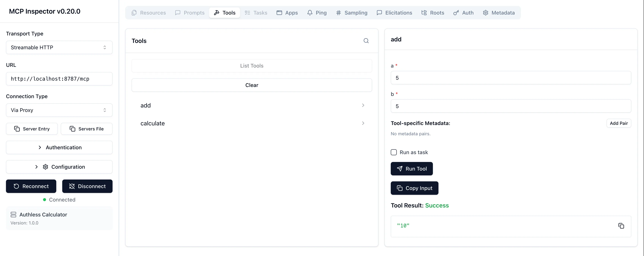Viewport: 644px width, 256px height.
Task: Click the circular arrow icon on Reconnect
Action: 16,186
